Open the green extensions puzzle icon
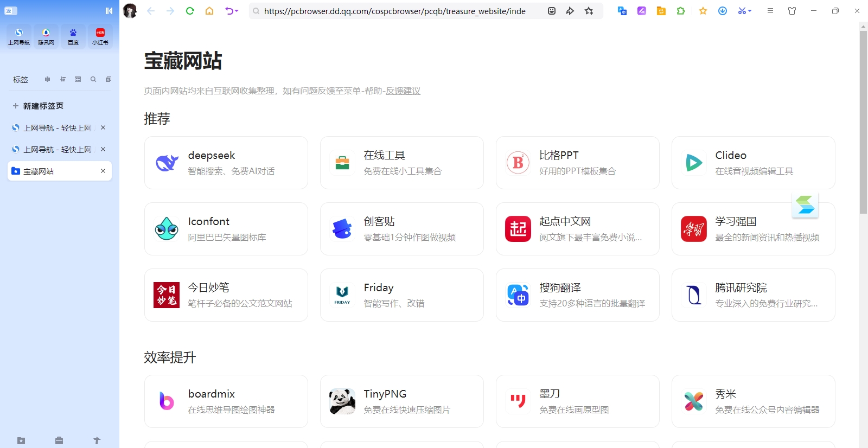This screenshot has width=868, height=448. pyautogui.click(x=681, y=11)
